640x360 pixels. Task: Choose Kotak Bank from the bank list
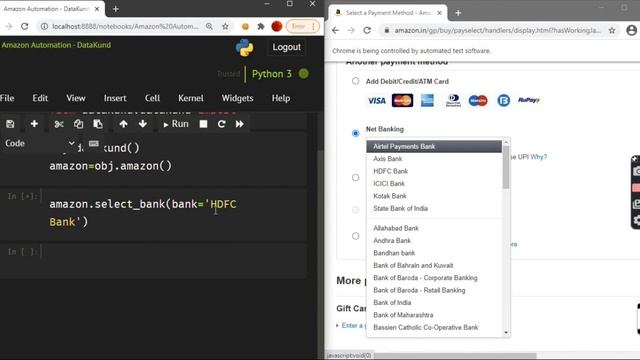[x=434, y=196]
